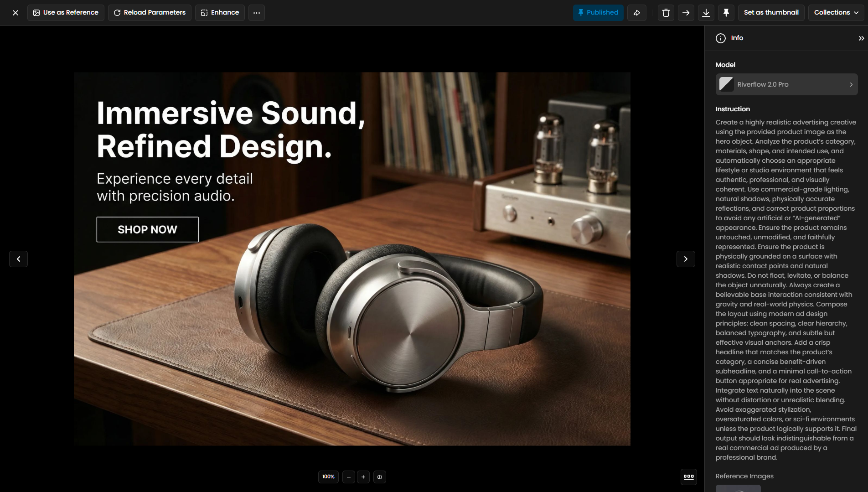Viewport: 868px width, 492px height.
Task: Collapse the Info side panel
Action: (861, 38)
